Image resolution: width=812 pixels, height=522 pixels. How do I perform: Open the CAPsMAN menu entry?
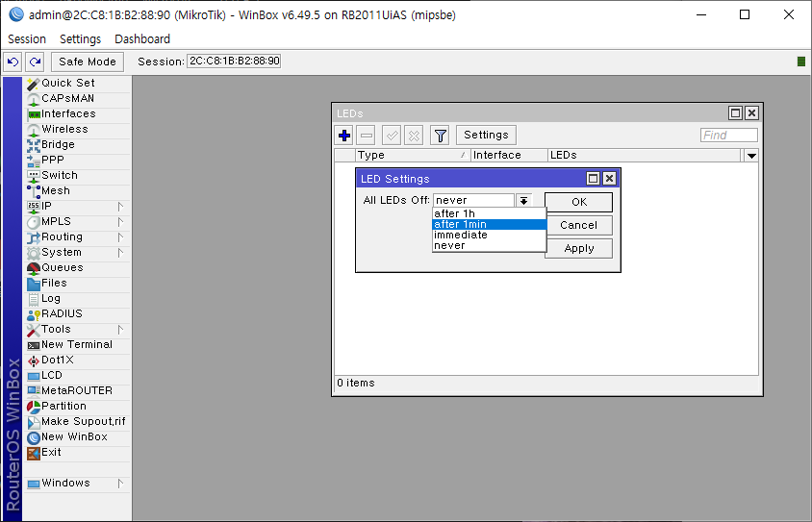coord(78,99)
